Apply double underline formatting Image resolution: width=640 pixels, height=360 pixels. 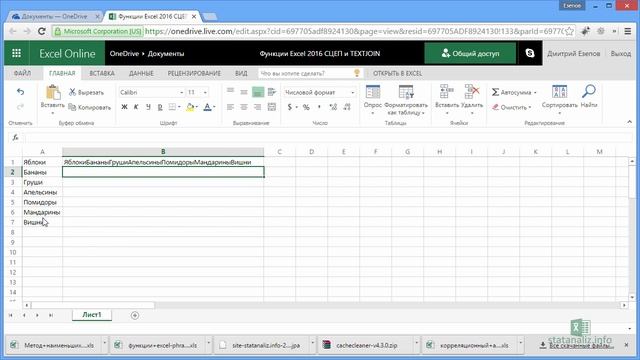point(160,107)
